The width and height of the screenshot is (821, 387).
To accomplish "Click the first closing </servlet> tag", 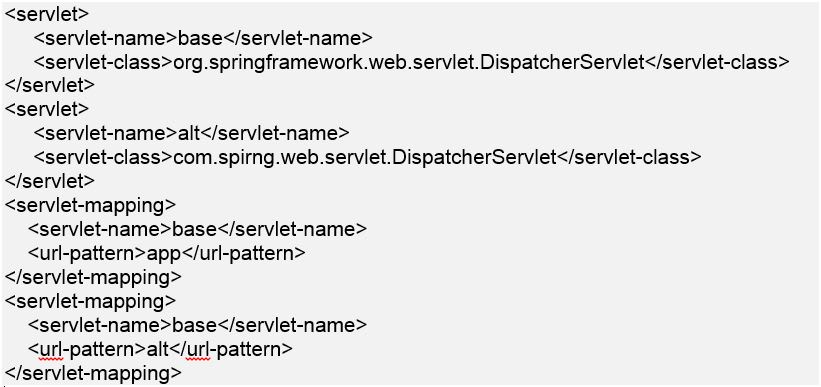I will click(x=50, y=86).
